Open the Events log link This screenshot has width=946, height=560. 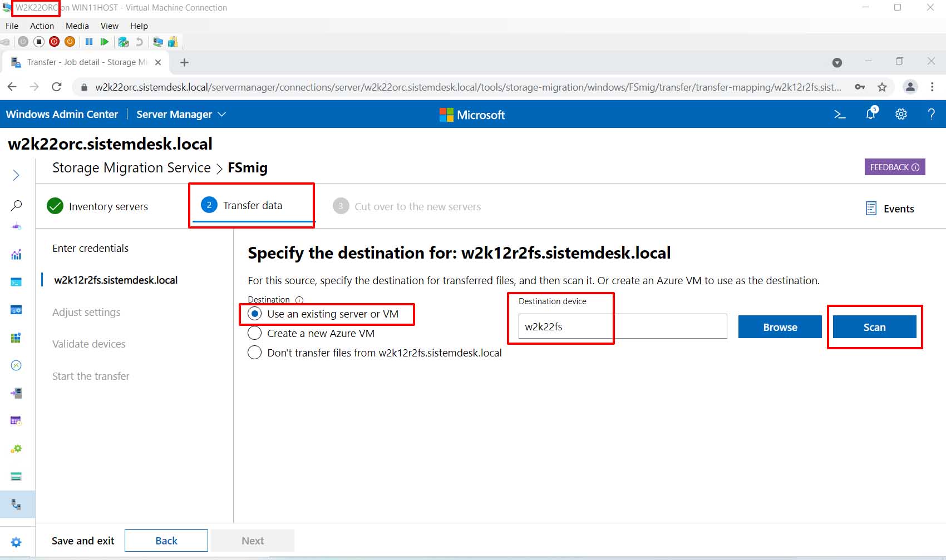point(890,209)
